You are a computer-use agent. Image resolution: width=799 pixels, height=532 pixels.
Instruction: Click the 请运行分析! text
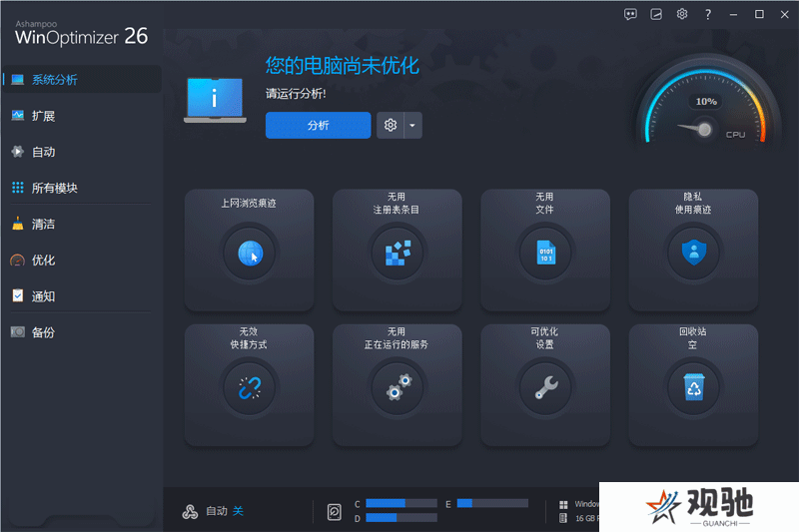[296, 94]
